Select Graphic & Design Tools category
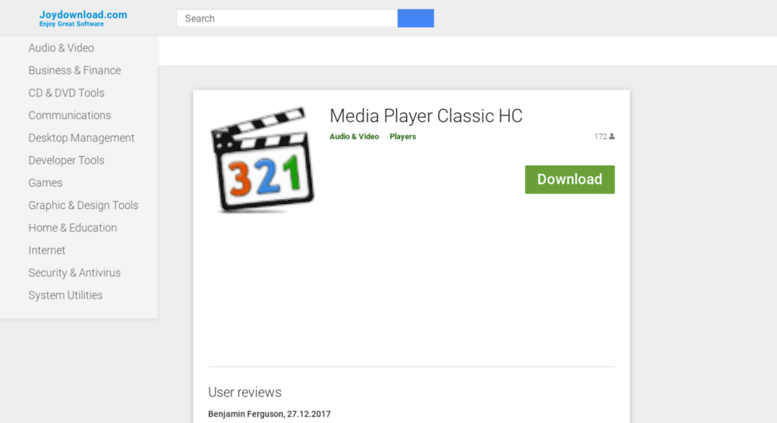Viewport: 777px width, 423px height. pyautogui.click(x=83, y=205)
